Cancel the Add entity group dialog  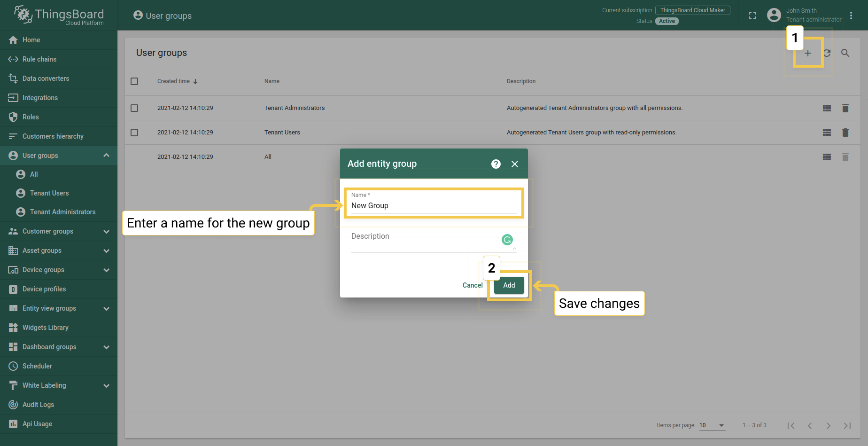point(472,285)
